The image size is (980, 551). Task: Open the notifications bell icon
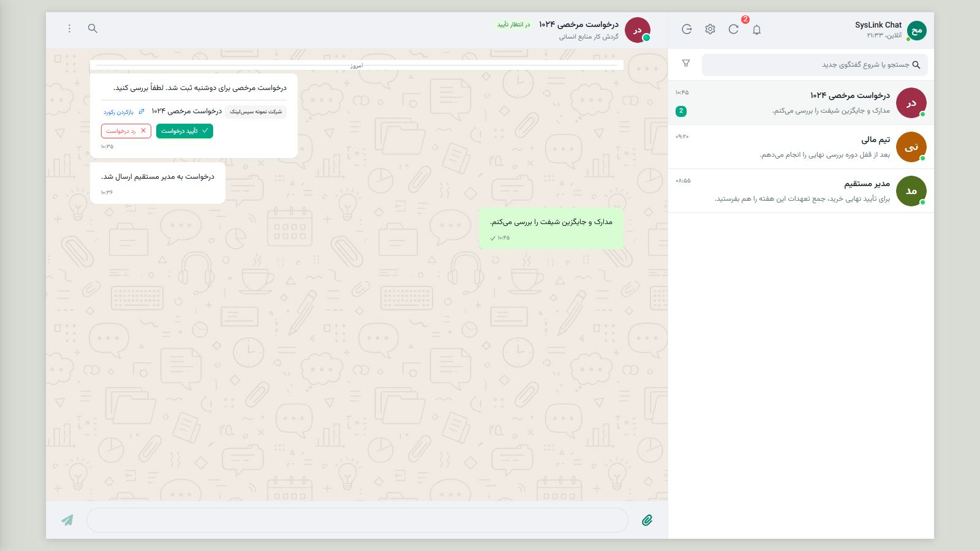point(756,29)
